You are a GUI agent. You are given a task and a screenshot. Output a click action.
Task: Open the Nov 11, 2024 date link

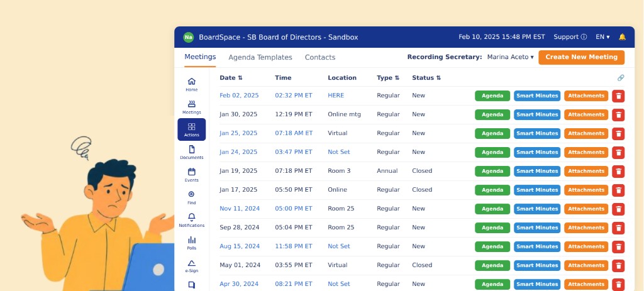click(240, 209)
